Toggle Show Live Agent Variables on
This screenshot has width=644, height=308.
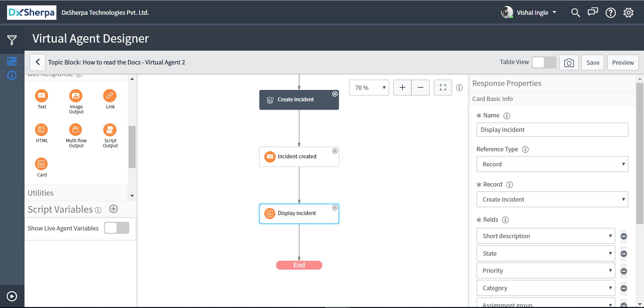117,228
